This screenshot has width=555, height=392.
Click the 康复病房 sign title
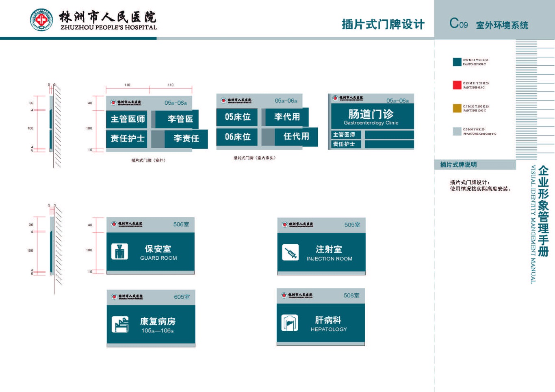coord(158,321)
